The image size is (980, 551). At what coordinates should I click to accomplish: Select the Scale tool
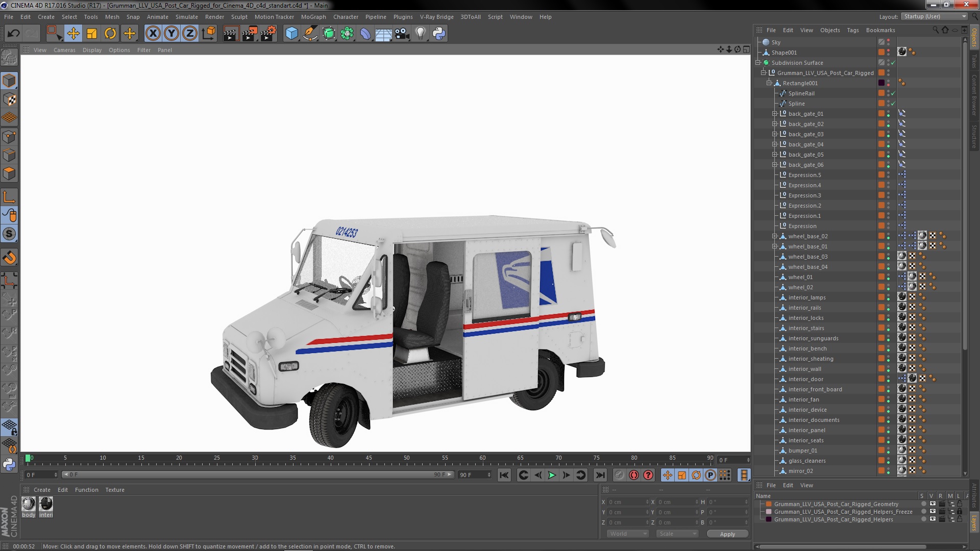pos(92,34)
